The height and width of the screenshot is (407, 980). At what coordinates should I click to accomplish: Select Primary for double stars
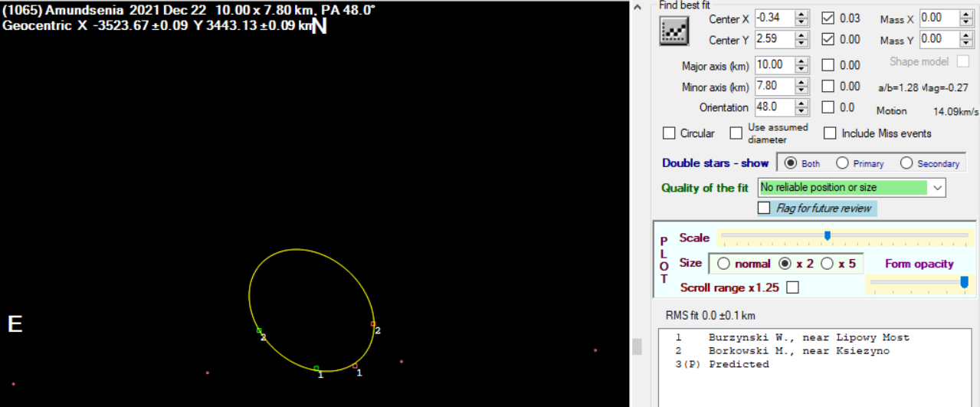pyautogui.click(x=842, y=163)
